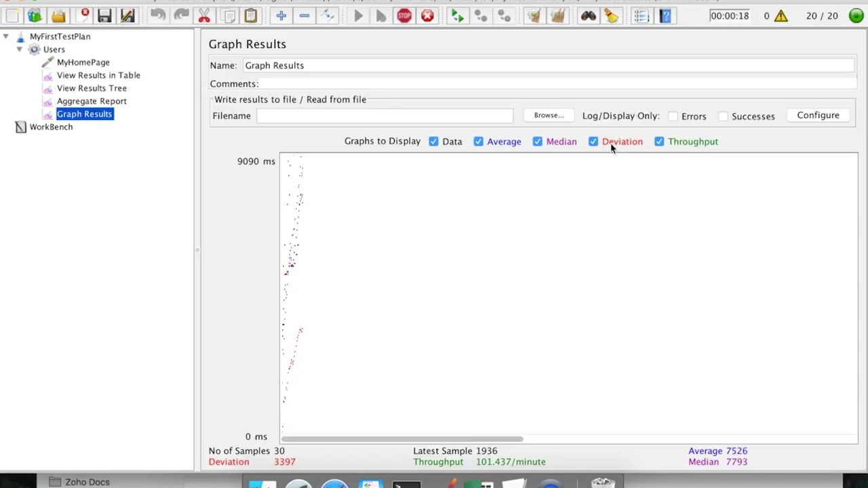Viewport: 868px width, 488px height.
Task: Click the Save test plan floppy icon
Action: pos(104,16)
